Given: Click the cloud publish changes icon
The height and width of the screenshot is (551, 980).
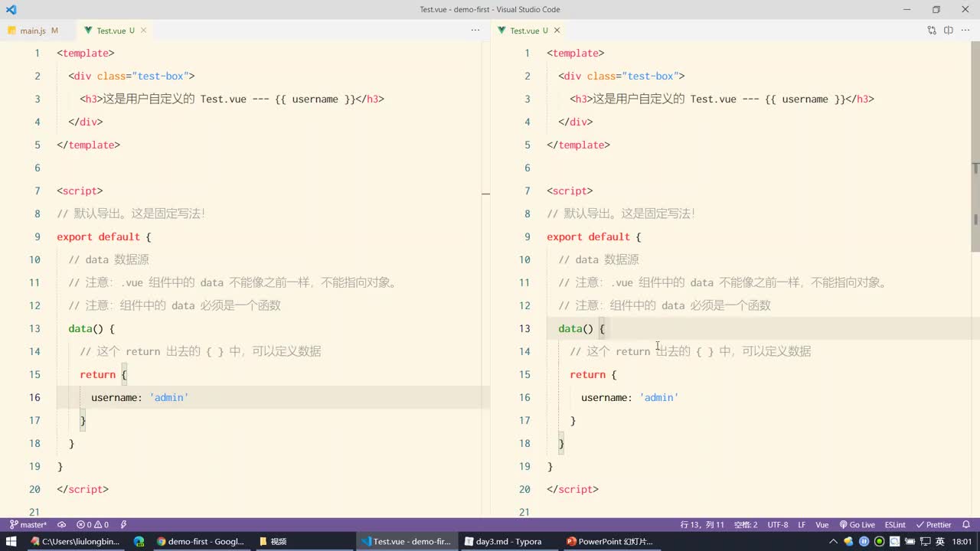Looking at the screenshot, I should pos(62,525).
